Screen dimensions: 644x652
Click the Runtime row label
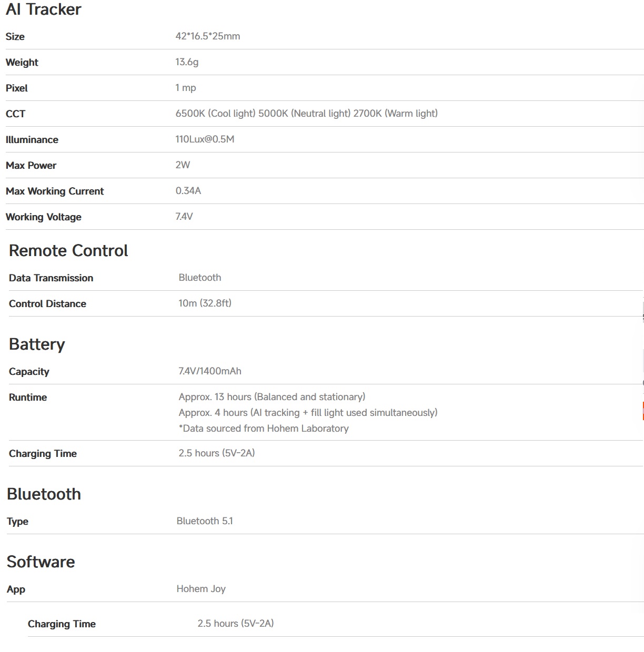(x=28, y=398)
